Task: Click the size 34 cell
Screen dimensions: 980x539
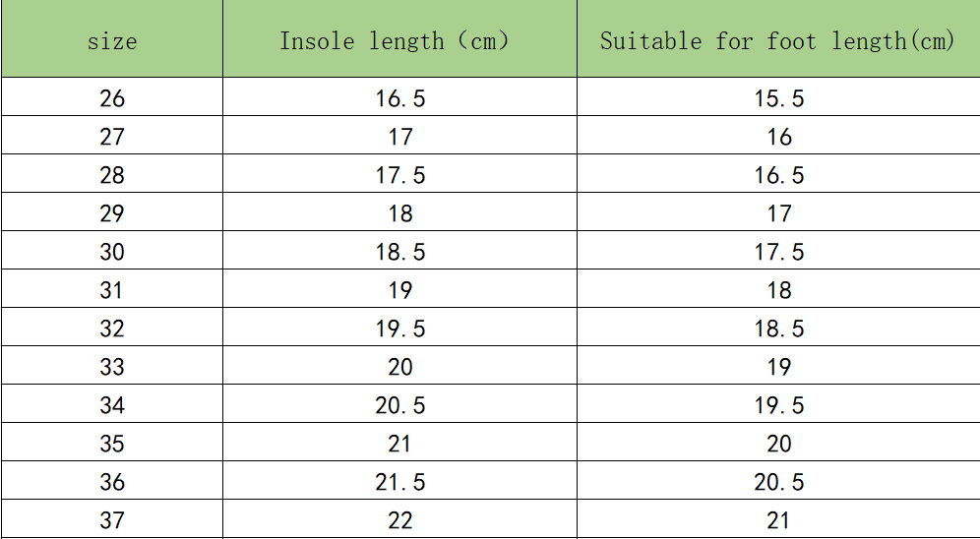Action: tap(112, 405)
